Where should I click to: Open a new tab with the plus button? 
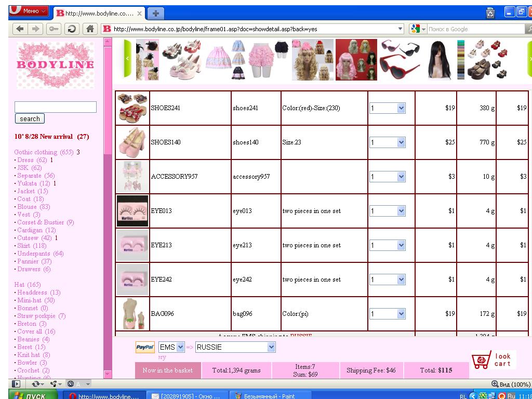coord(155,14)
